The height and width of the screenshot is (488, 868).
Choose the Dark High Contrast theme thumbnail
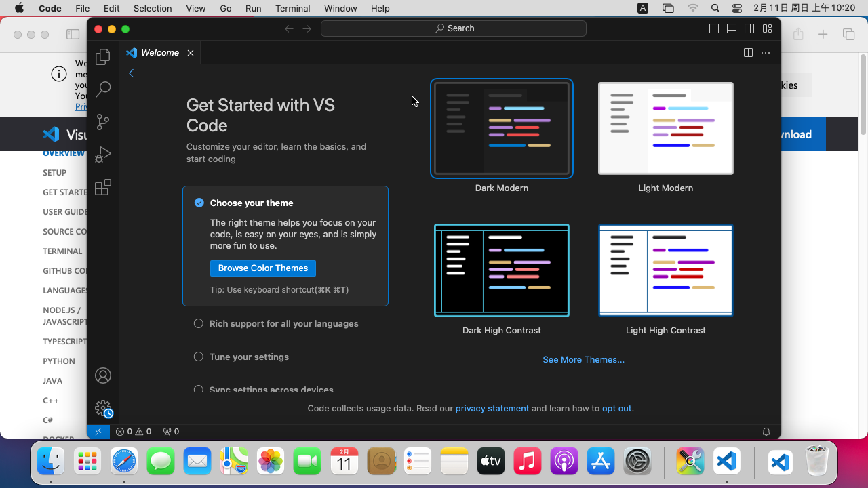coord(502,270)
